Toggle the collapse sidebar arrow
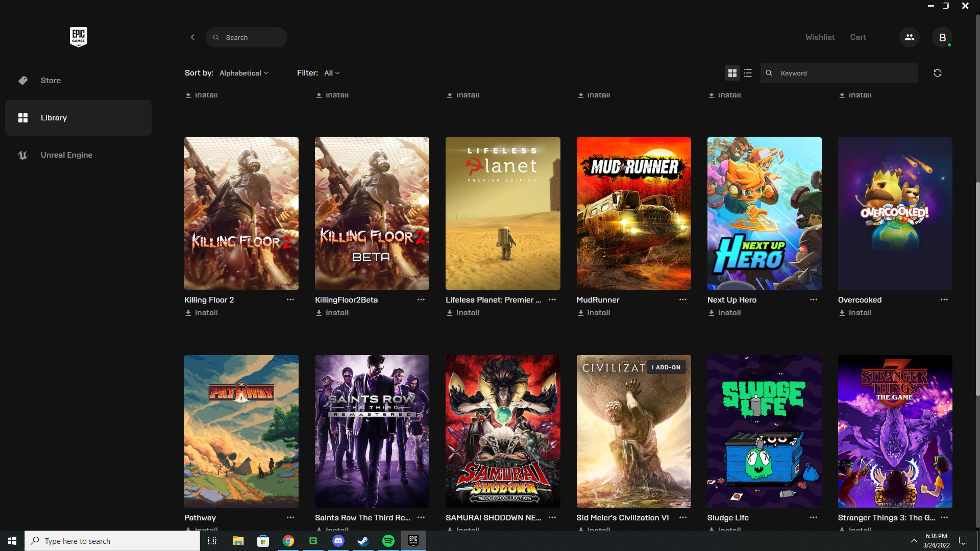Image resolution: width=980 pixels, height=551 pixels. pyautogui.click(x=193, y=37)
